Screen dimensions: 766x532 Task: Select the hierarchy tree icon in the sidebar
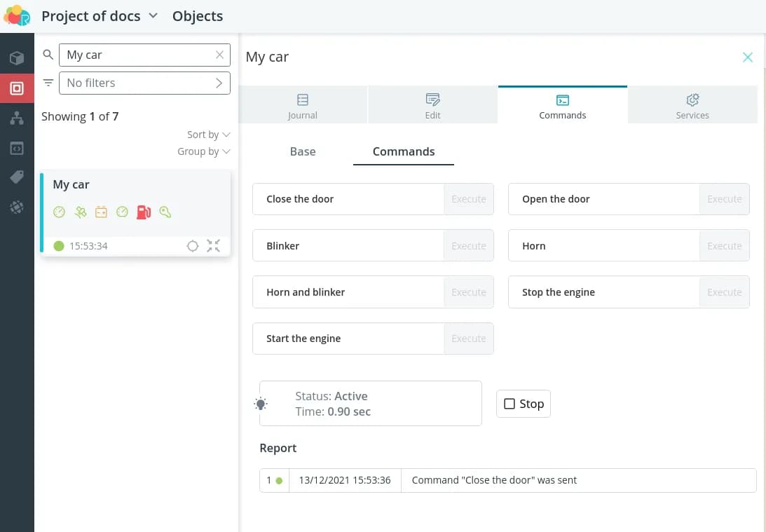tap(17, 118)
